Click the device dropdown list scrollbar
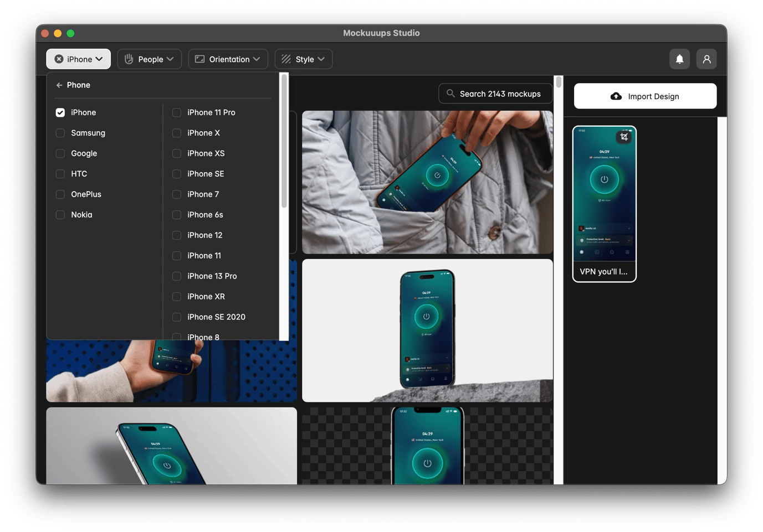The width and height of the screenshot is (763, 532). click(284, 141)
